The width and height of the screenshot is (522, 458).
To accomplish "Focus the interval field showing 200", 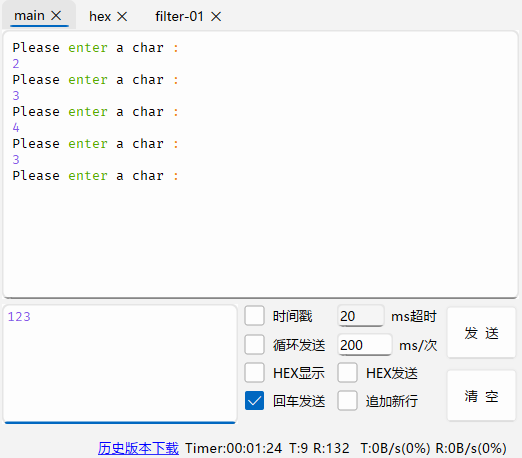I will (364, 345).
